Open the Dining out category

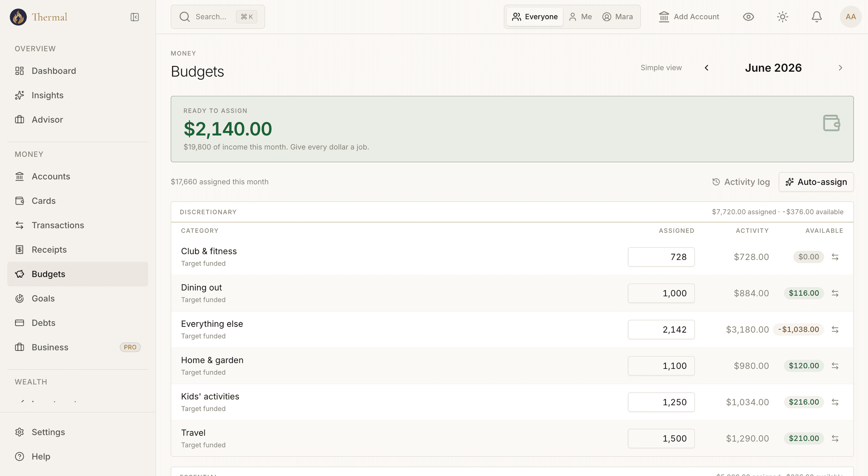(201, 287)
